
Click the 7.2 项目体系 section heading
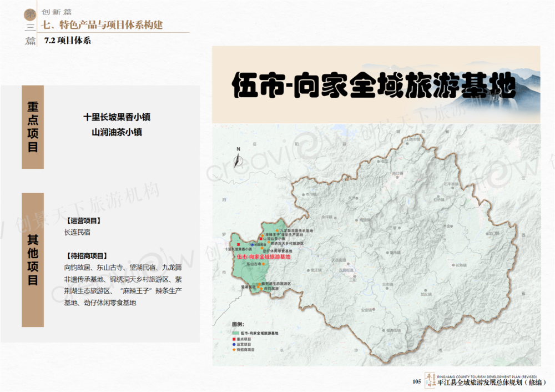tap(67, 41)
